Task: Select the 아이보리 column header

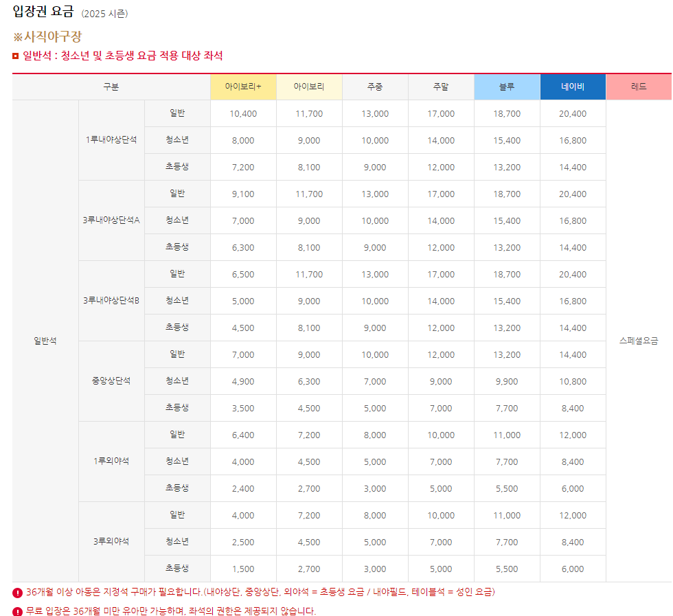Action: (309, 87)
